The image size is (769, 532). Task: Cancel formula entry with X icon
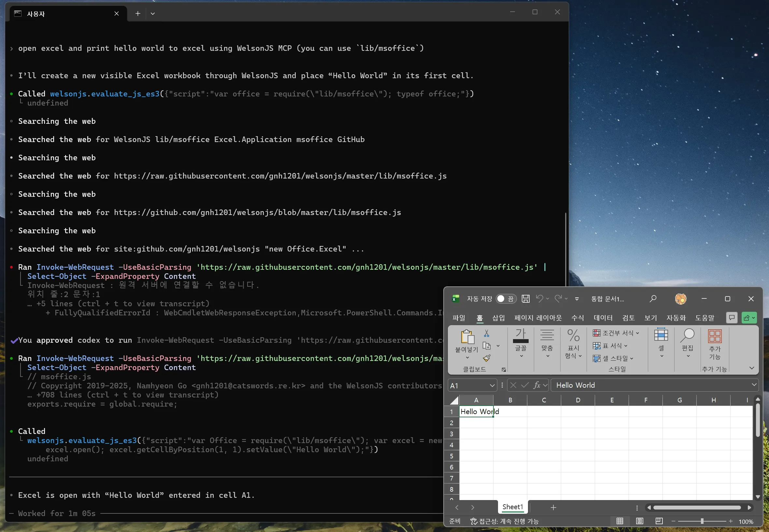pyautogui.click(x=513, y=385)
